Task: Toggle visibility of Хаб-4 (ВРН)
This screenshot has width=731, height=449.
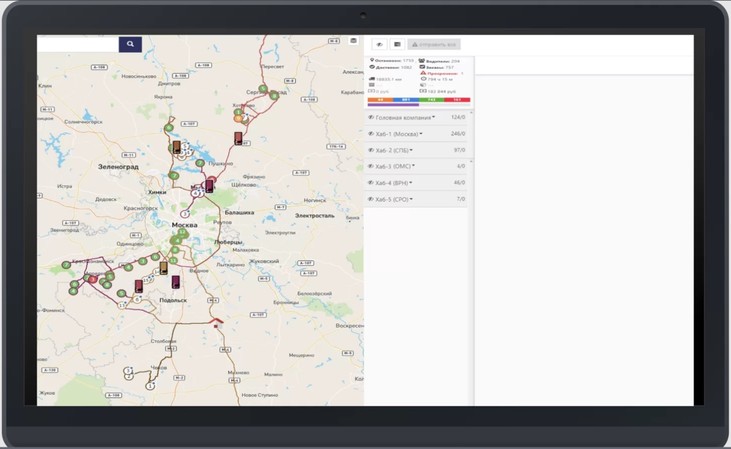Action: tap(371, 183)
